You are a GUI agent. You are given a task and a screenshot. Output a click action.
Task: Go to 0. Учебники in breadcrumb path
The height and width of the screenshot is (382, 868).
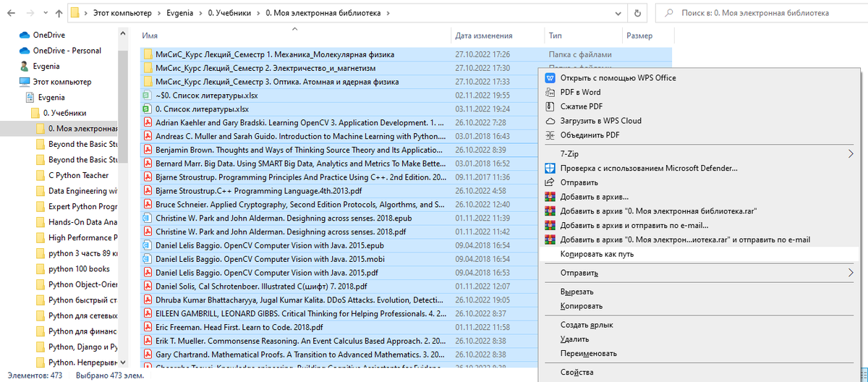pos(229,13)
